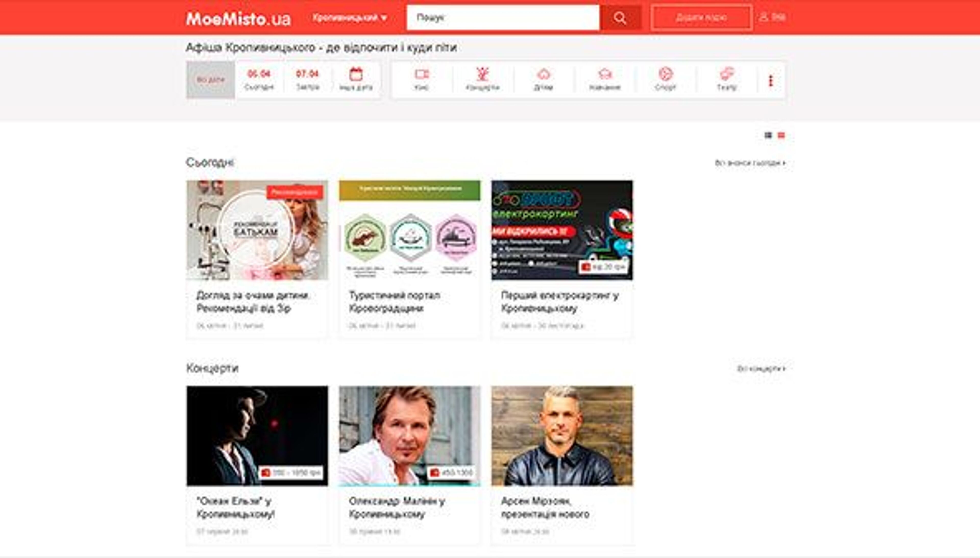The width and height of the screenshot is (980, 558).
Task: Click the user profile icon in header
Action: coord(764,17)
